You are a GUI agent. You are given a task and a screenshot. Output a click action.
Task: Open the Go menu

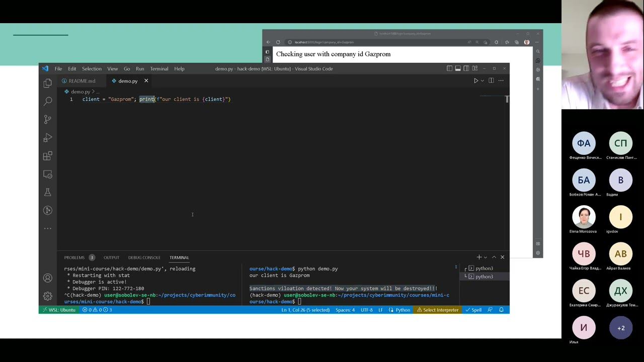[x=127, y=68]
